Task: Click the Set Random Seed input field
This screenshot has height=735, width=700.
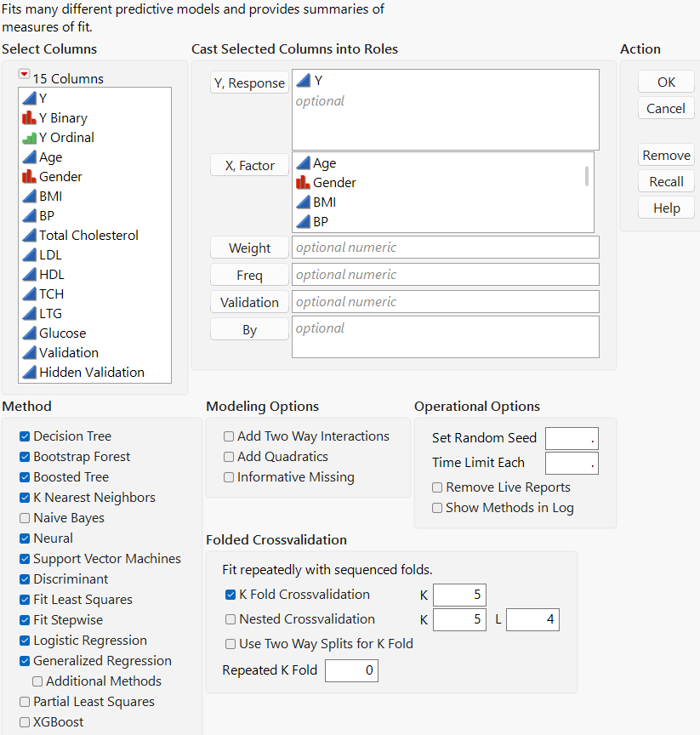Action: coord(572,438)
